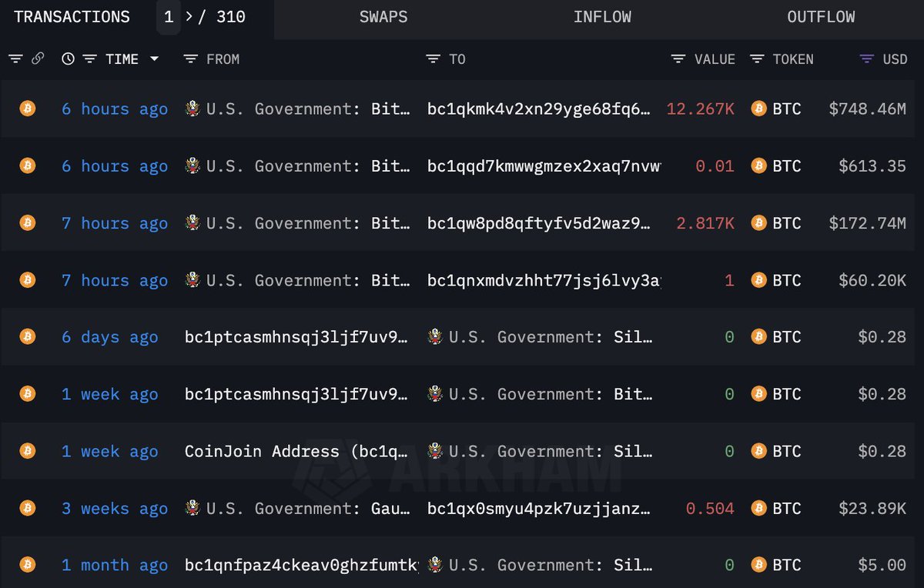Click BTC token icon on $5.00 row

758,565
